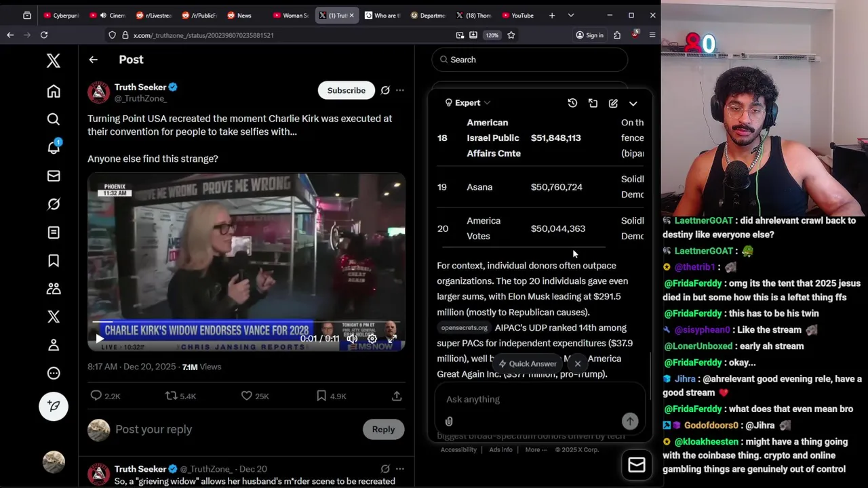
Task: Click Grok explain icon beside Subscribe
Action: (385, 90)
